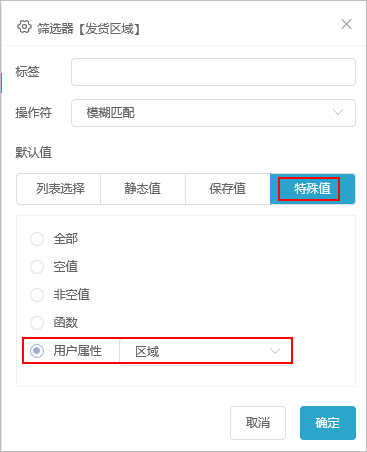Click the 取消 button
367x452 pixels.
258,423
